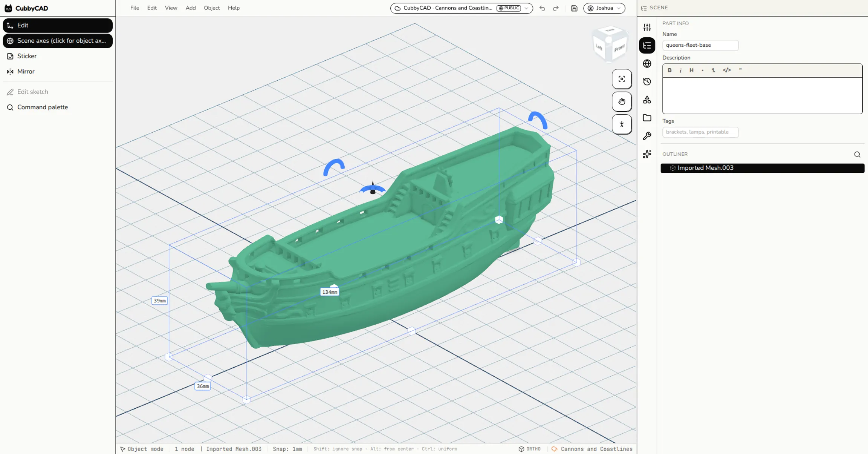Select the Edit tool in left panel
Screen dimensions: 868x454
coord(58,25)
